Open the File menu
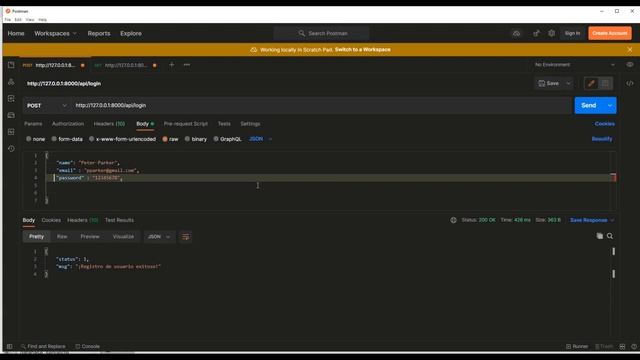 (x=8, y=20)
